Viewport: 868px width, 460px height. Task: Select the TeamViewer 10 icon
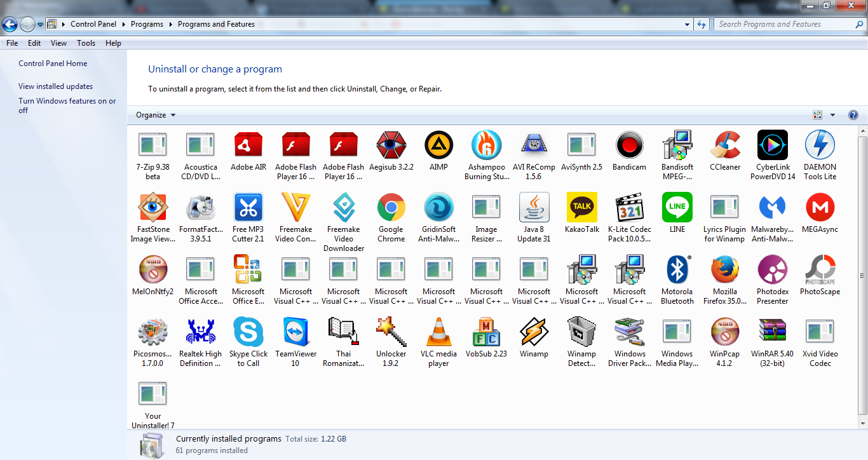(x=296, y=332)
